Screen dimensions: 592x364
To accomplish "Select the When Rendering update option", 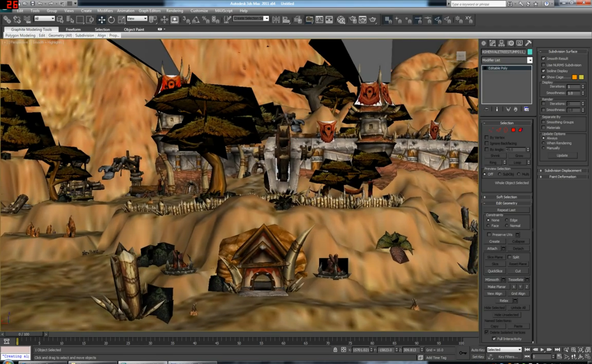I will [x=544, y=143].
